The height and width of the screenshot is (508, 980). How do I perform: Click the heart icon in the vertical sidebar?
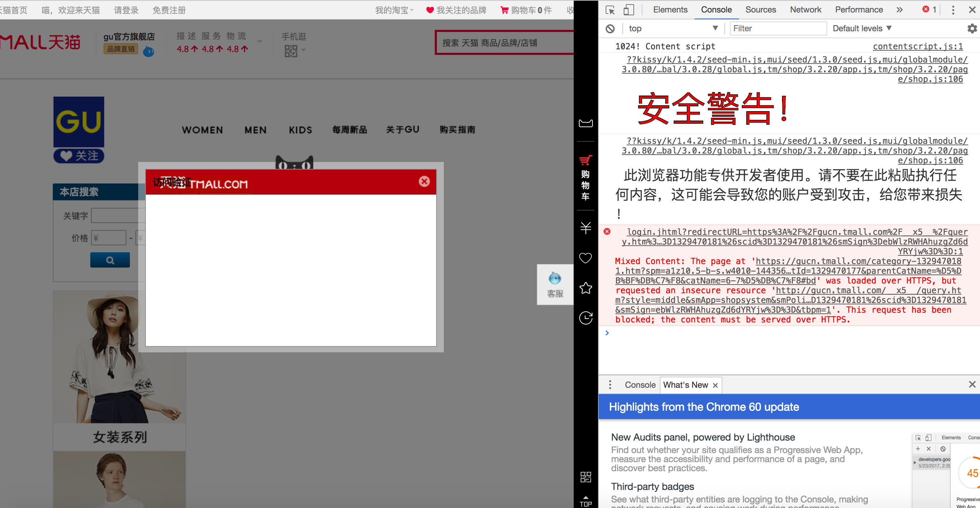pyautogui.click(x=585, y=258)
